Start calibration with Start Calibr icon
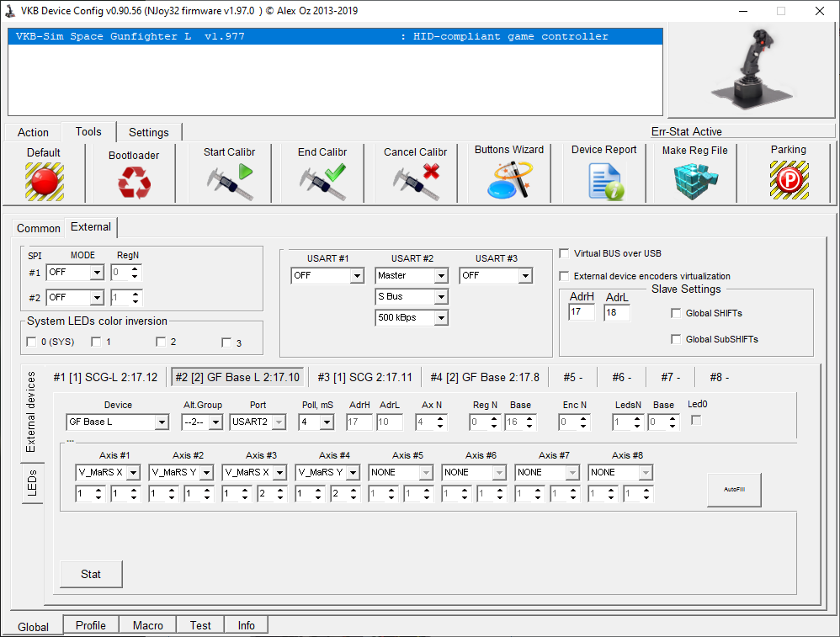This screenshot has height=637, width=840. click(x=230, y=182)
